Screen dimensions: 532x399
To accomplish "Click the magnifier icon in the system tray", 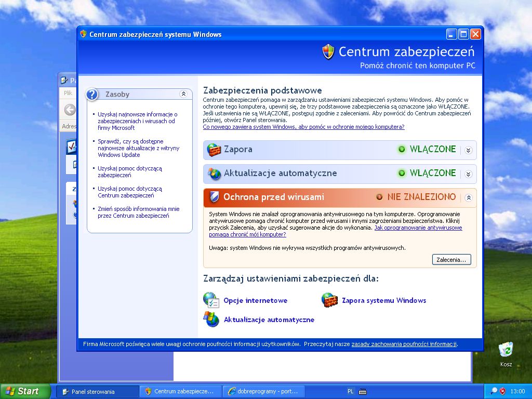I will pos(494,391).
